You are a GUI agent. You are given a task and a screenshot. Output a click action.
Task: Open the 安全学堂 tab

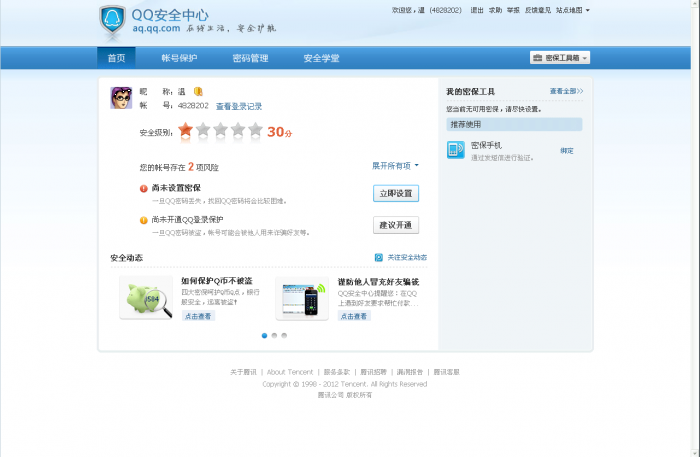point(321,58)
